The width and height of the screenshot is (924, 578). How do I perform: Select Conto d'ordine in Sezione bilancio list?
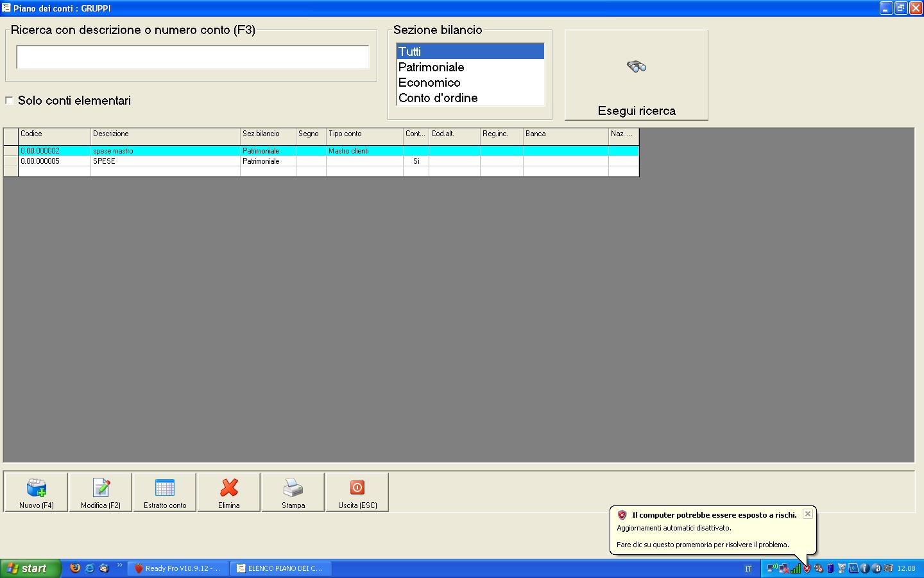(x=470, y=98)
